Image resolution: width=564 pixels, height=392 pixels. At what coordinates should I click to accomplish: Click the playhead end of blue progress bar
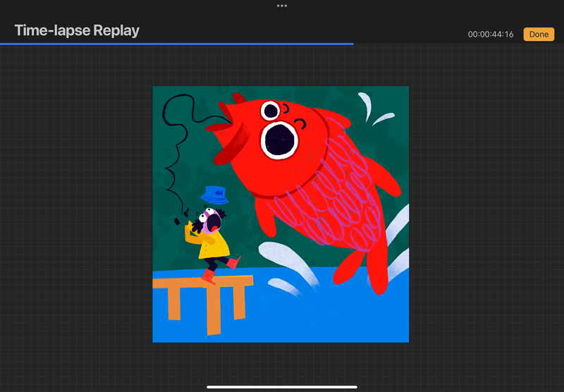click(x=352, y=44)
